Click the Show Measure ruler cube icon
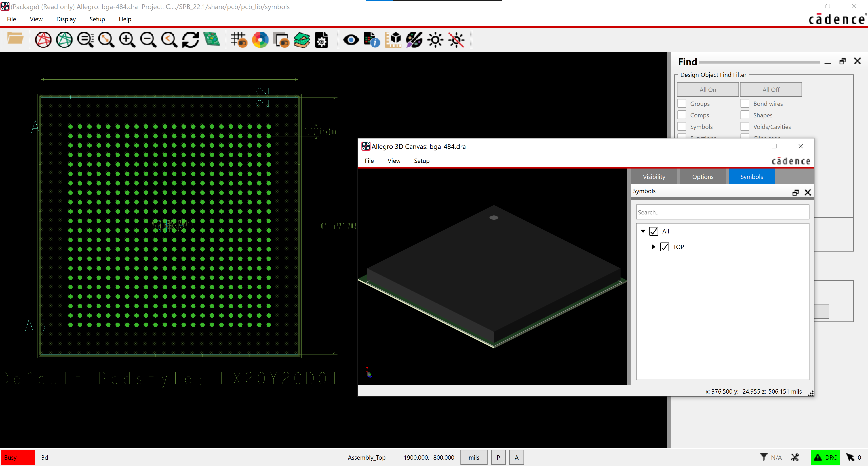Image resolution: width=868 pixels, height=466 pixels. [x=393, y=40]
